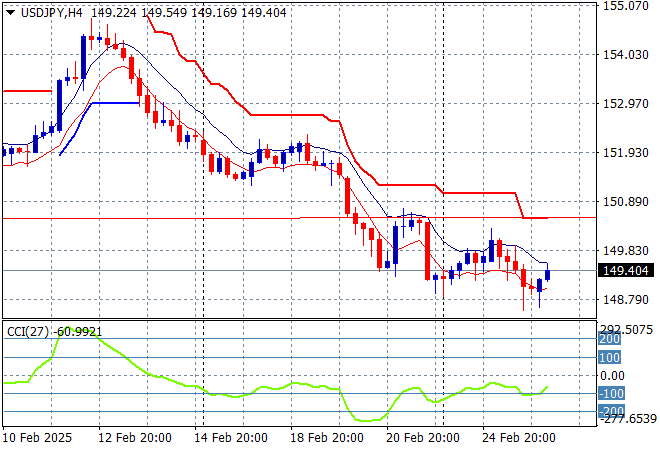The width and height of the screenshot is (660, 450).
Task: Click the 20 Feb 20:00 time label
Action: pyautogui.click(x=423, y=438)
